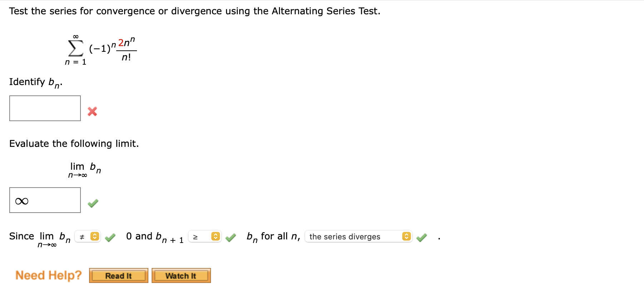The width and height of the screenshot is (644, 293).
Task: Select the infinity limit answer box
Action: (45, 200)
